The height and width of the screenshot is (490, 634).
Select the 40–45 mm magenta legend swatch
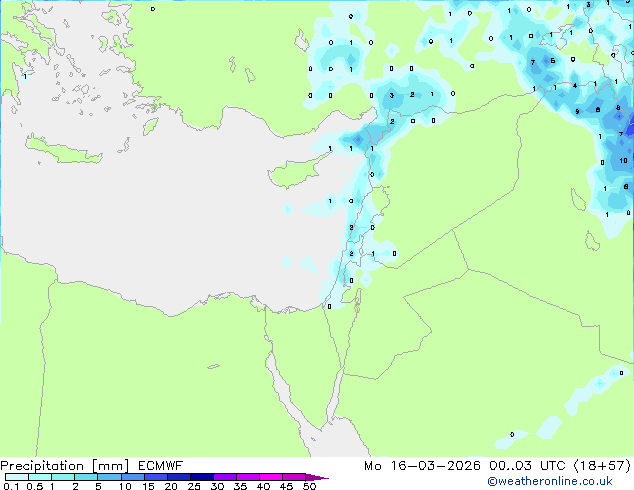point(271,477)
